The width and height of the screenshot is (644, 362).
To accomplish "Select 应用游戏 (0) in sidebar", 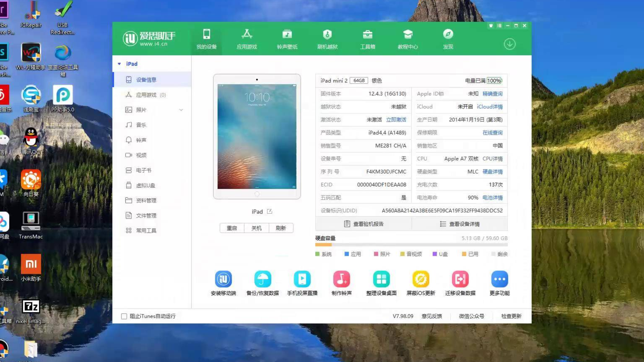I will [x=152, y=95].
